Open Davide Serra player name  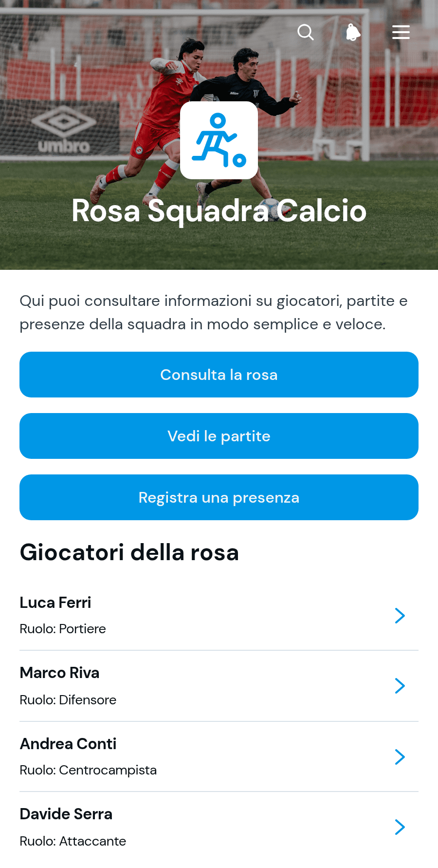pyautogui.click(x=66, y=814)
